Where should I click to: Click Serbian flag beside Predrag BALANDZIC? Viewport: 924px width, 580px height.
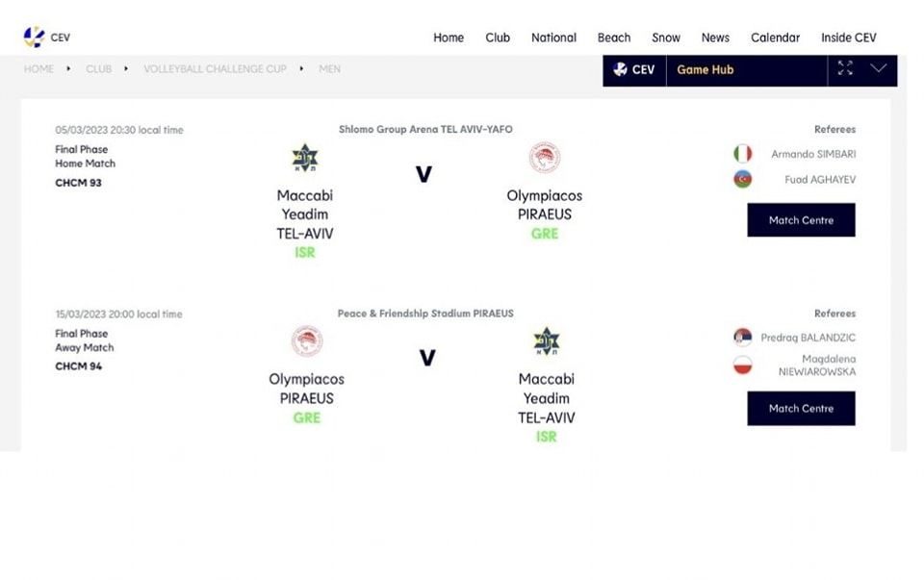coord(742,338)
